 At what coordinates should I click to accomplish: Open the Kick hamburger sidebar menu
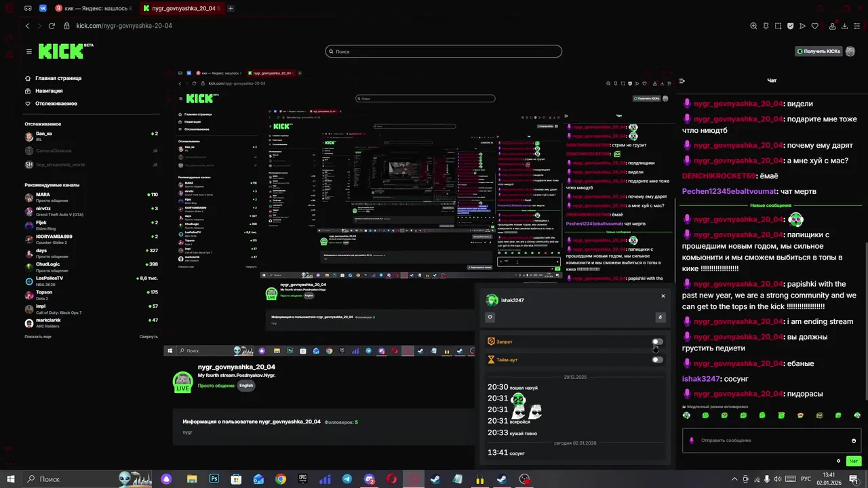tap(28, 52)
